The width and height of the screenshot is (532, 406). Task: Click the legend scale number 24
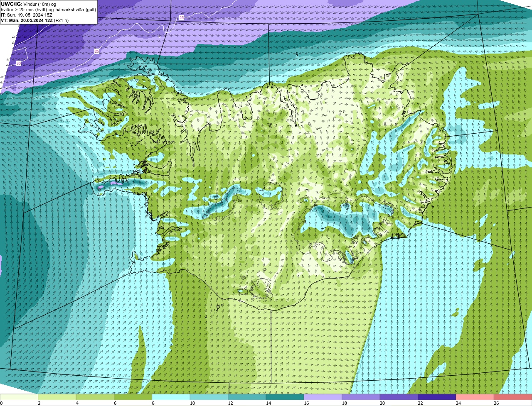458,403
